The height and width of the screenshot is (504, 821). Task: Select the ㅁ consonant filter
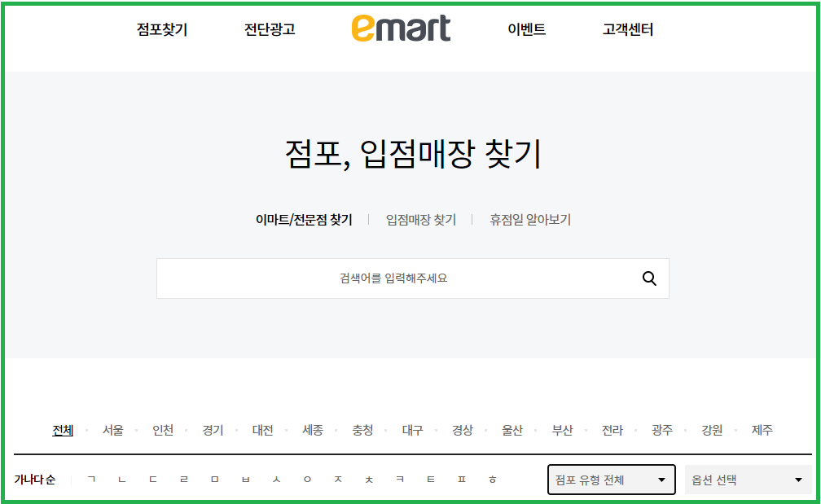click(215, 479)
